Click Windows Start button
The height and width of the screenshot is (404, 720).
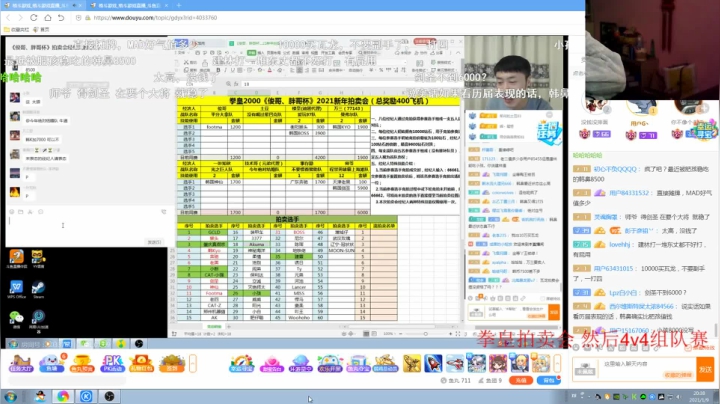10,396
